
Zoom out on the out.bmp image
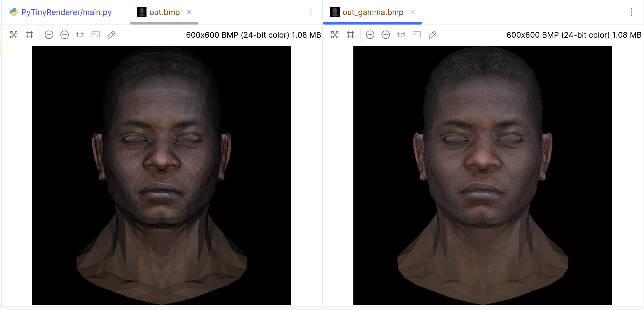pyautogui.click(x=65, y=35)
